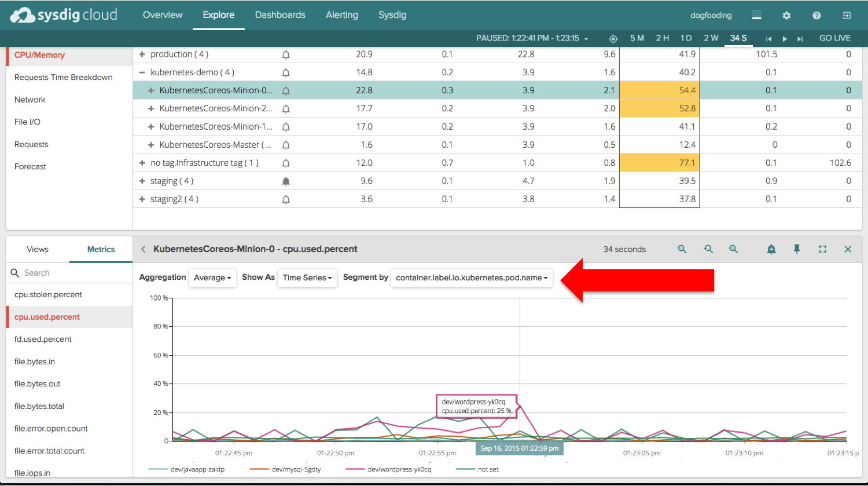This screenshot has width=868, height=486.
Task: Switch to Dashboards tab
Action: point(280,15)
